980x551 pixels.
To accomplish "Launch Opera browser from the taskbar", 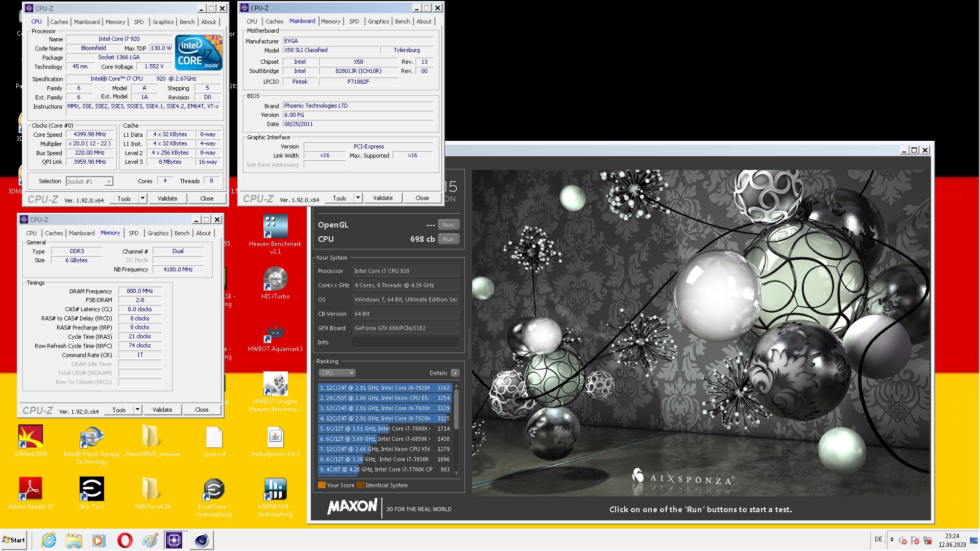I will [x=125, y=540].
